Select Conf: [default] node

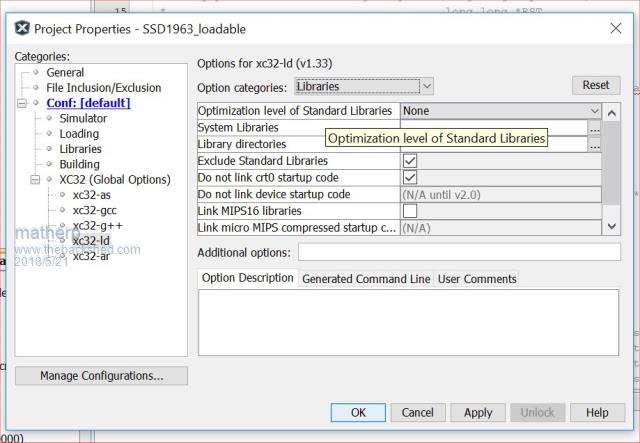[89, 103]
